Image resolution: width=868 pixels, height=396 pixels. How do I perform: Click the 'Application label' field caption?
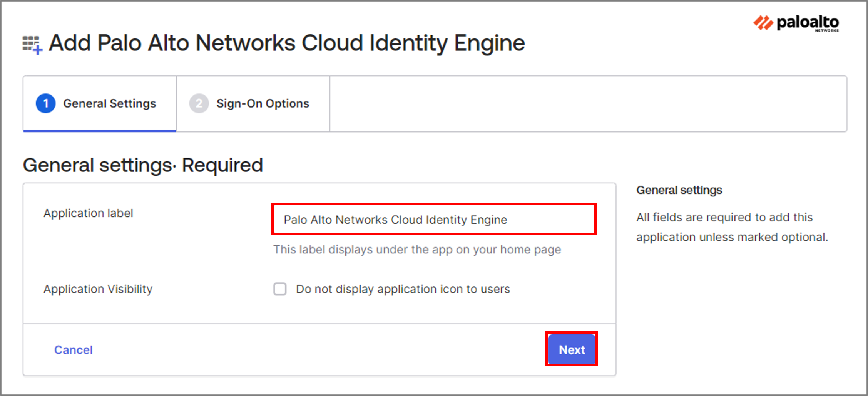click(x=88, y=213)
